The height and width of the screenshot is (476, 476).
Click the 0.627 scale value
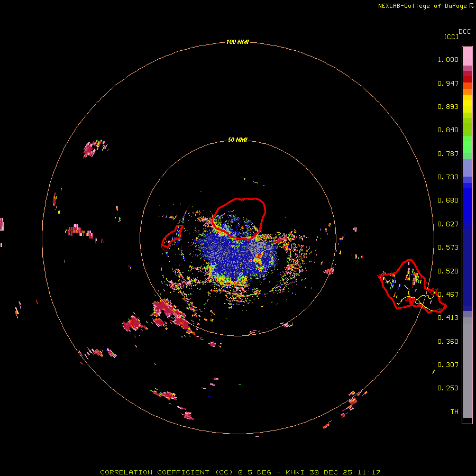click(x=448, y=224)
